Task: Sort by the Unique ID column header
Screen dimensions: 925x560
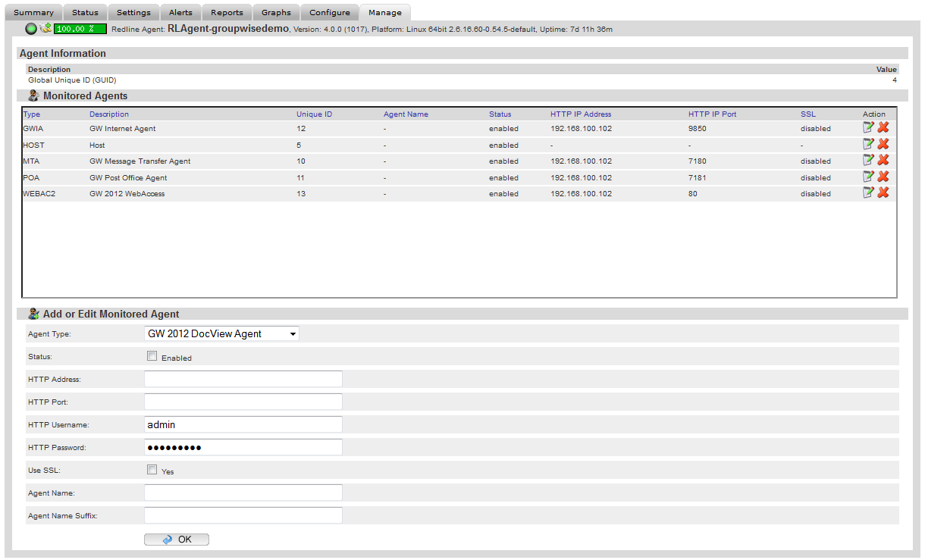Action: point(314,114)
